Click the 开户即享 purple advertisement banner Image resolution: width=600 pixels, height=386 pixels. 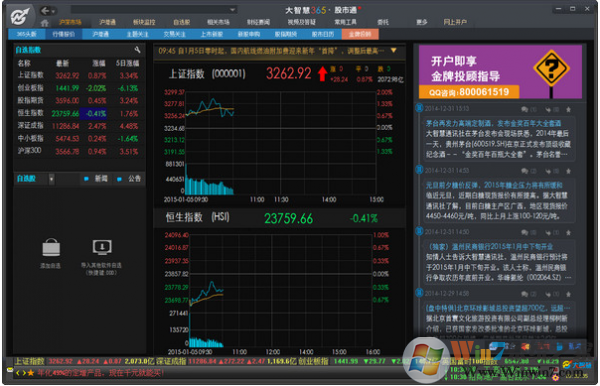click(500, 72)
